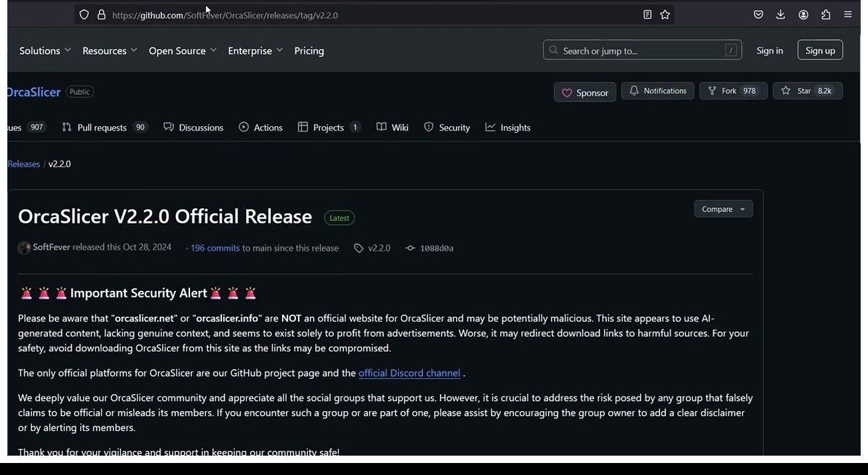
Task: Click the heart icon on Sponsor
Action: click(567, 93)
